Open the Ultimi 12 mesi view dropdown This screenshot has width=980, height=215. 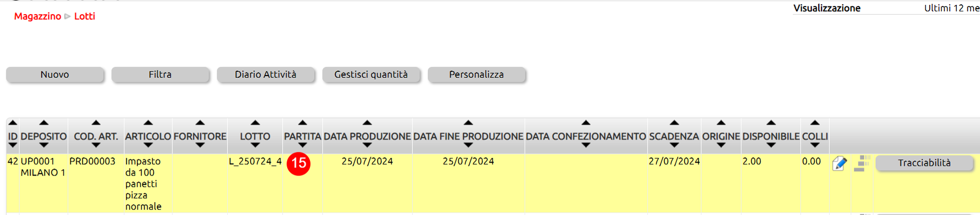click(x=951, y=8)
